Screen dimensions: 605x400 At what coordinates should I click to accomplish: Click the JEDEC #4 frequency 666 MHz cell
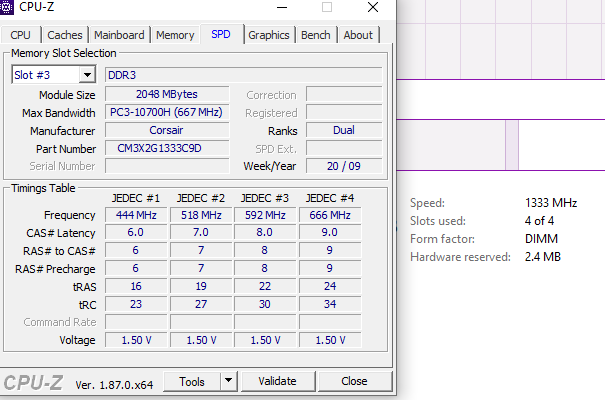coord(330,215)
